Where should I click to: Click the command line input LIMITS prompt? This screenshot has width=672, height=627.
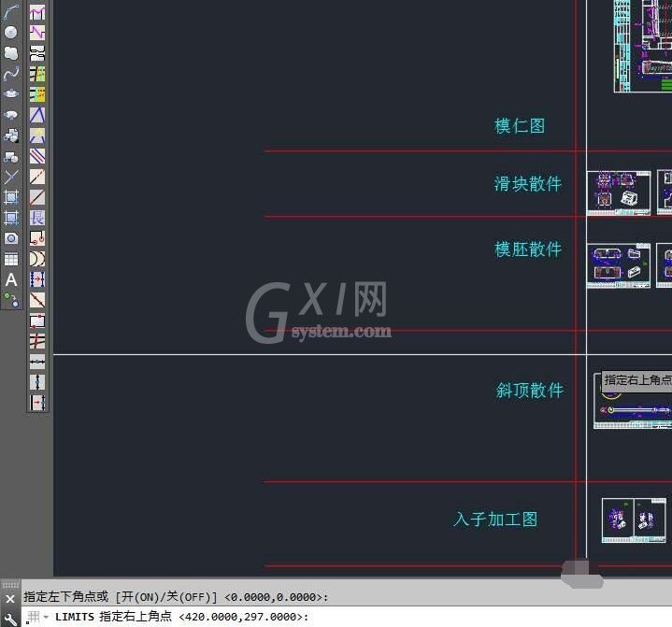tap(181, 617)
